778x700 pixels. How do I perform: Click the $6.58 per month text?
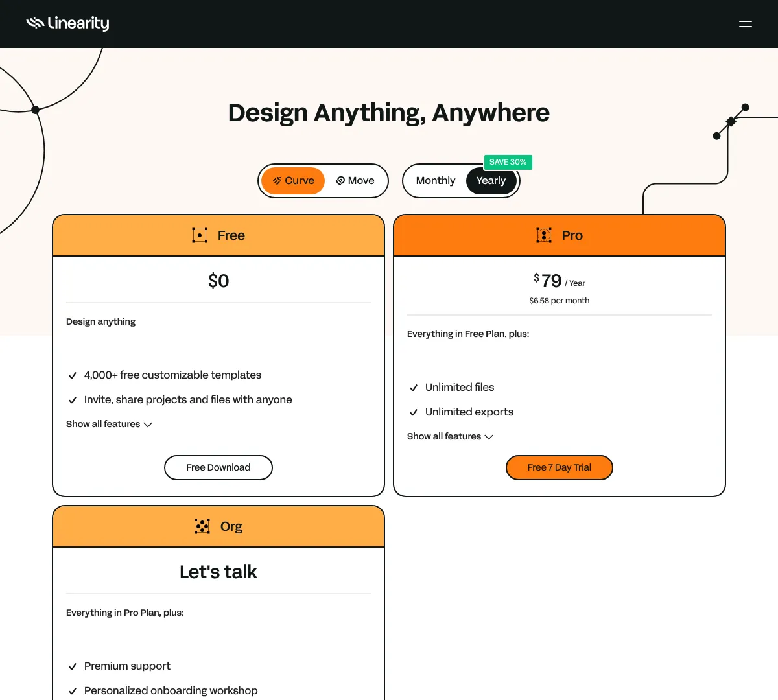coord(560,301)
